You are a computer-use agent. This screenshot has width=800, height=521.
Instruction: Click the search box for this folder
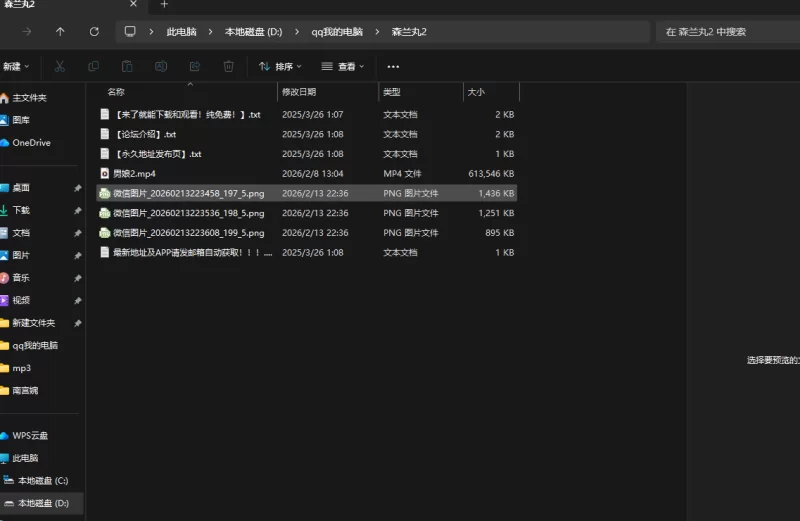(725, 32)
